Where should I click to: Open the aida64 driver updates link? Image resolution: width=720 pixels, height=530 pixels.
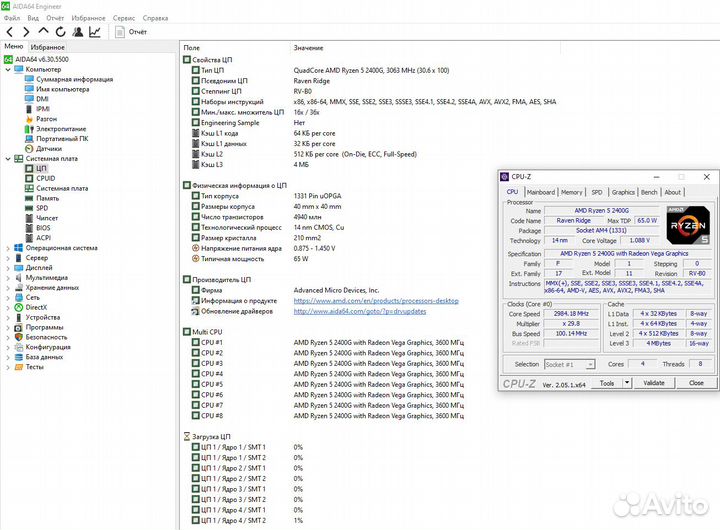point(360,311)
